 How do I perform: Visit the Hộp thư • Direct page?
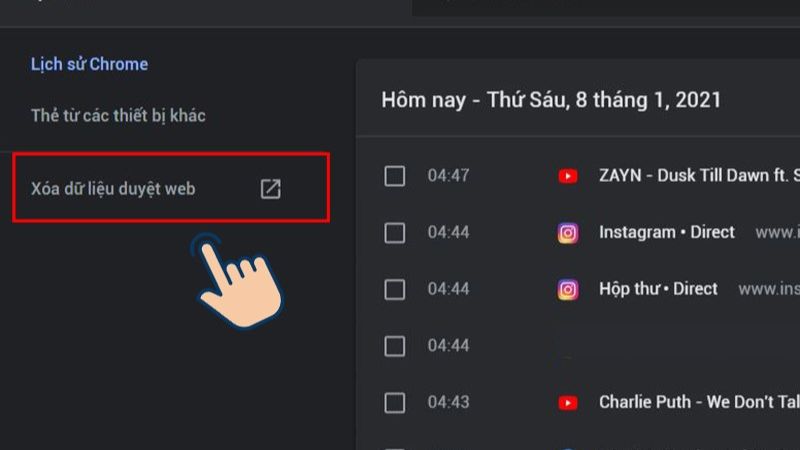[x=658, y=289]
